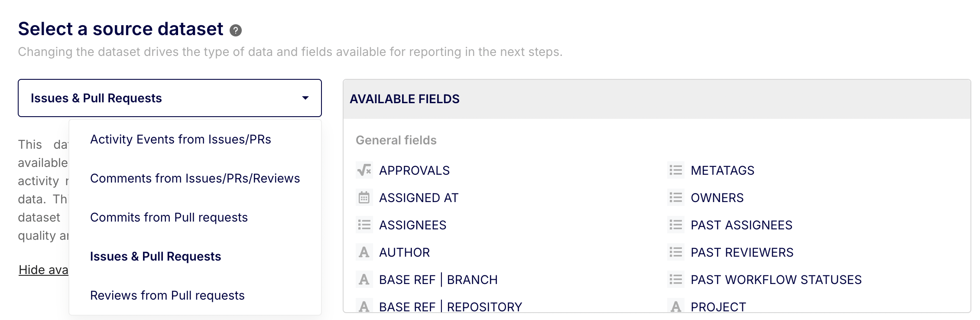Click the list icon beside METATAGS
Screen dimensions: 980x320
pos(675,170)
